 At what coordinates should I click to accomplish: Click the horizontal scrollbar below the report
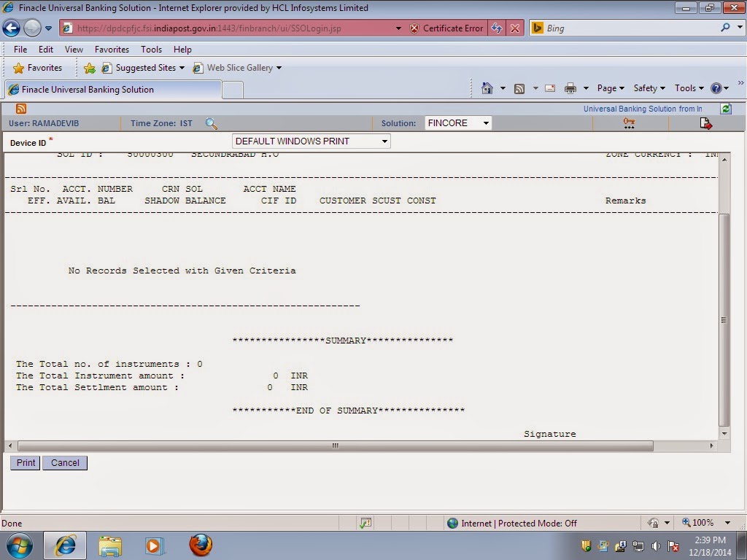click(334, 446)
